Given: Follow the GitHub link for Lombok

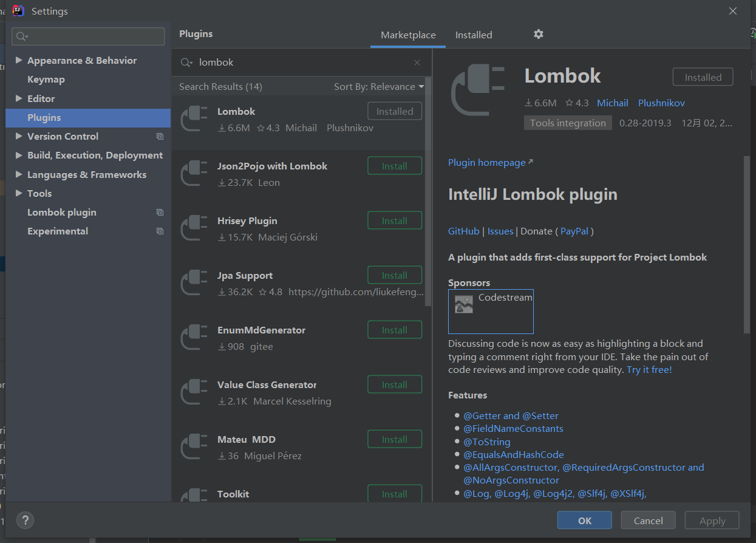Looking at the screenshot, I should pos(463,231).
